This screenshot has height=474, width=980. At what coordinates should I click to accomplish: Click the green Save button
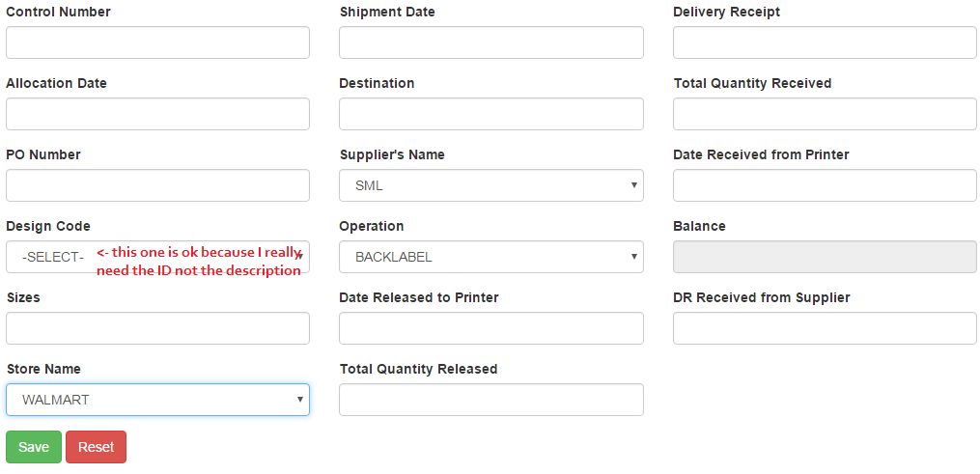point(34,447)
